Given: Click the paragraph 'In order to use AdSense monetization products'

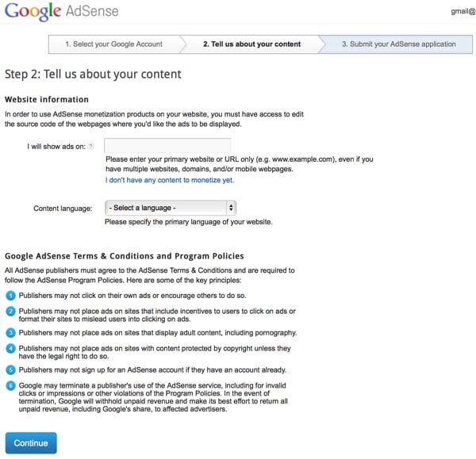Looking at the screenshot, I should coord(154,119).
